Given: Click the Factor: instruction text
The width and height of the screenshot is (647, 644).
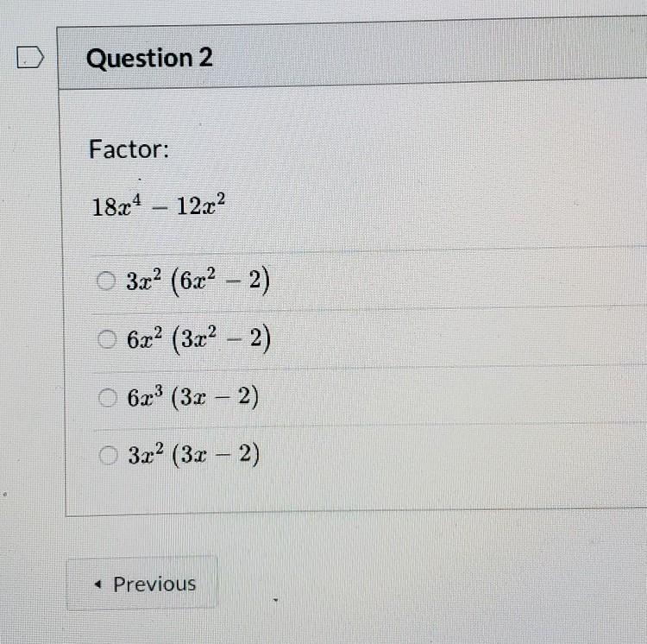Looking at the screenshot, I should [129, 150].
